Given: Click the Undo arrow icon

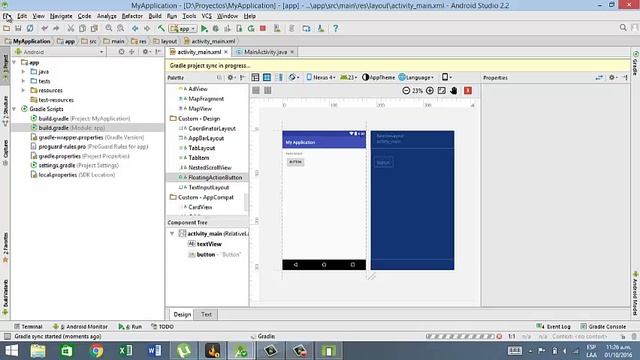Looking at the screenshot, I should click(44, 29).
